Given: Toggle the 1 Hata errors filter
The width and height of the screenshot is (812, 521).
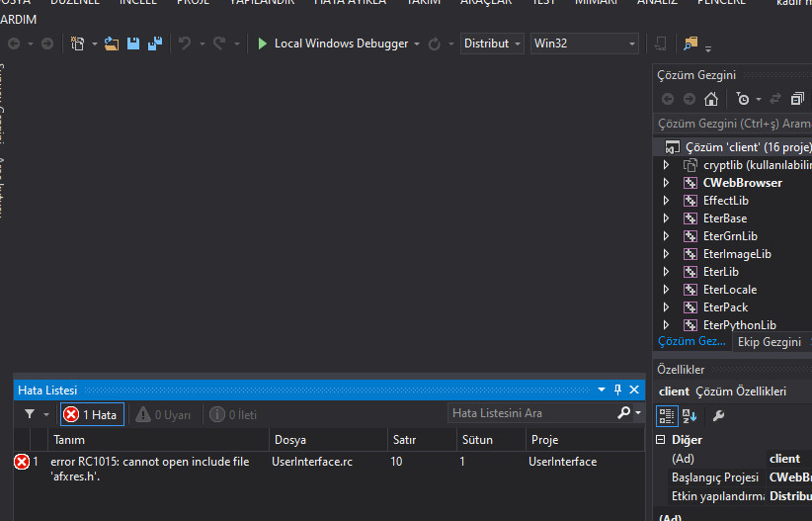Looking at the screenshot, I should (92, 415).
